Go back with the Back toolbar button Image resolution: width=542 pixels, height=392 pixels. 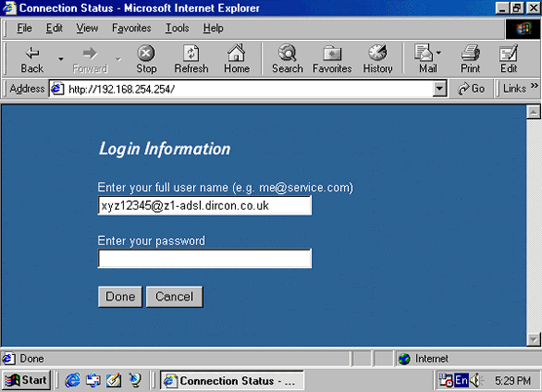point(32,59)
